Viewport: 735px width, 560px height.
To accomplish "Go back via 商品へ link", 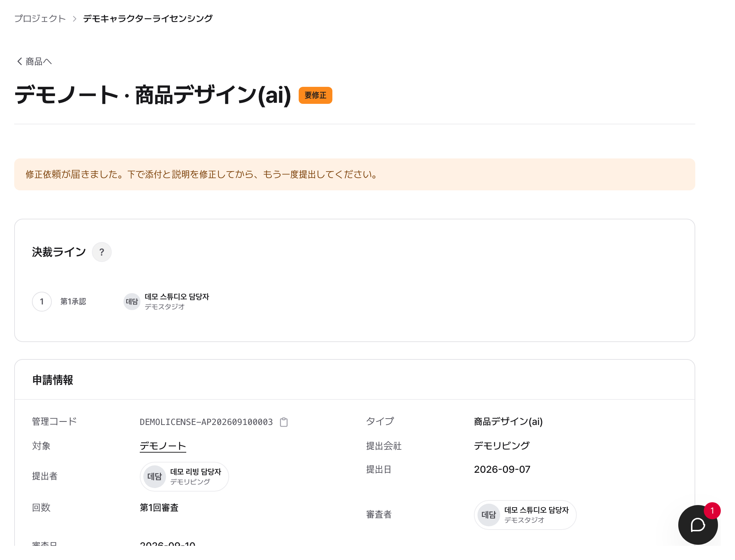I will pyautogui.click(x=35, y=61).
